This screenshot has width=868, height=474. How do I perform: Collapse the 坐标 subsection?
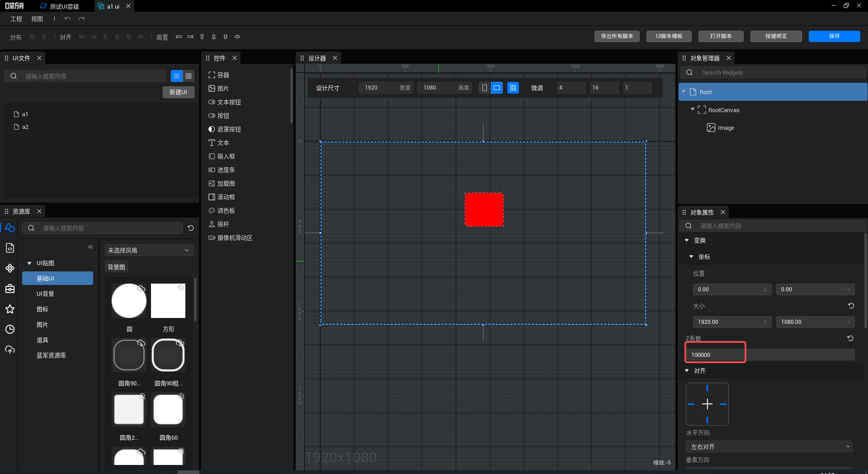point(691,256)
